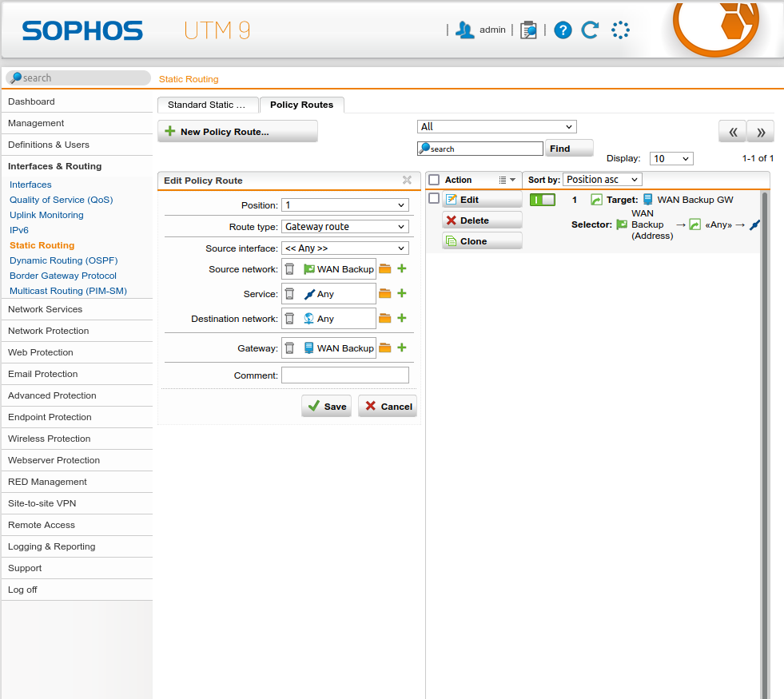Click New Policy Route button

(237, 131)
